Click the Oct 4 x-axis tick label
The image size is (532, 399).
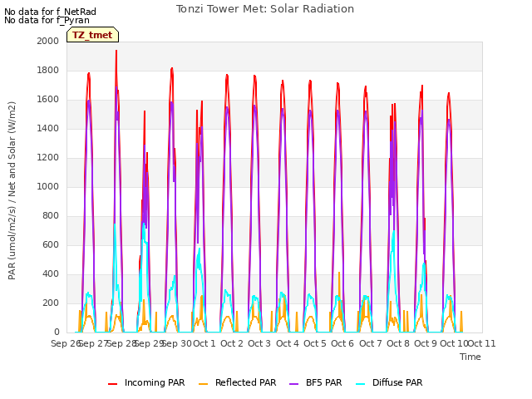click(x=288, y=343)
